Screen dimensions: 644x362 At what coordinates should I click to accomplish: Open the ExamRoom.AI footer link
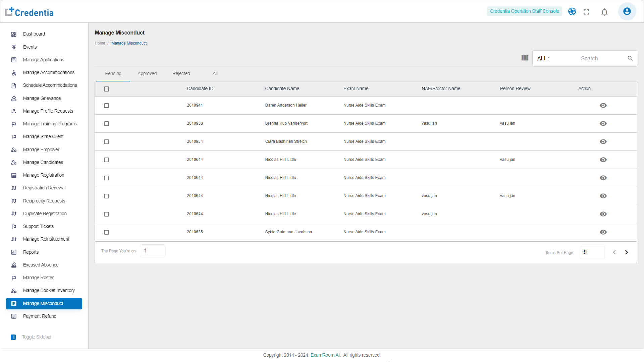325,355
